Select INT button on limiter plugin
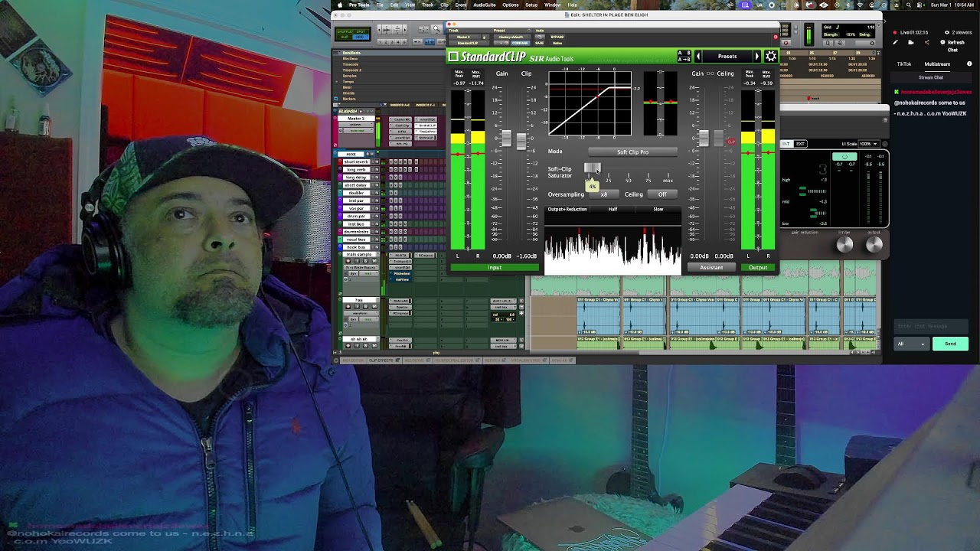The image size is (980, 551). [786, 144]
